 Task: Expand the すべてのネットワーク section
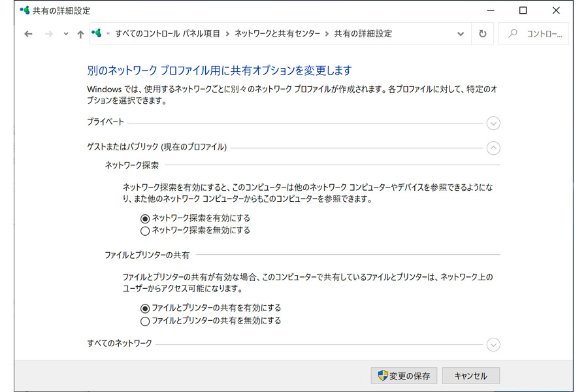pos(493,344)
